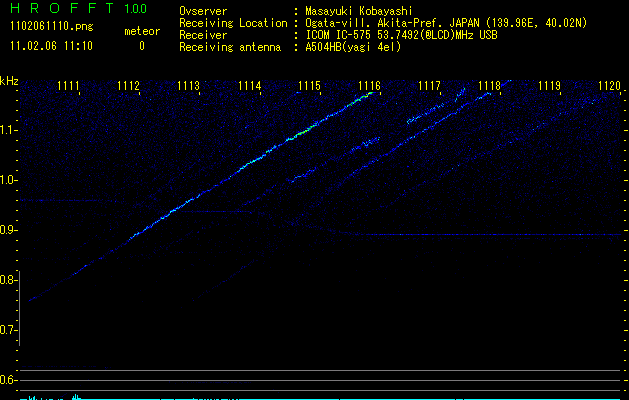Click the 1120 time axis marker
The width and height of the screenshot is (629, 400).
point(609,85)
